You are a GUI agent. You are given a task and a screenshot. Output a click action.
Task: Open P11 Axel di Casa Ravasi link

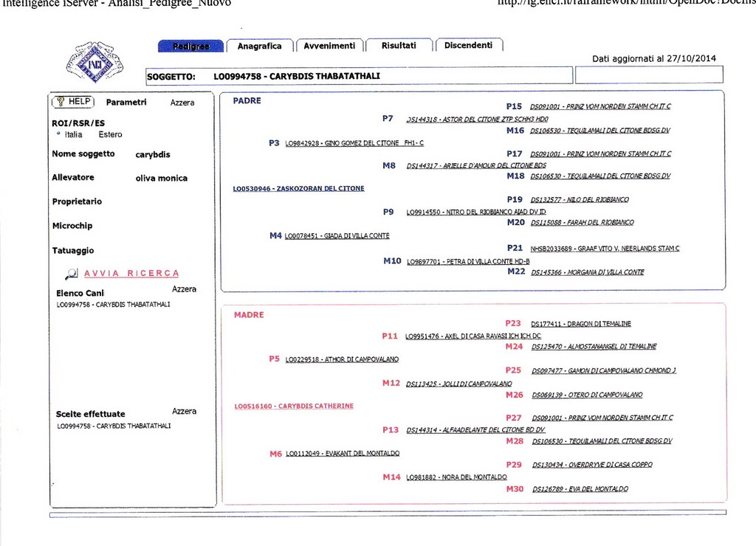pos(473,336)
